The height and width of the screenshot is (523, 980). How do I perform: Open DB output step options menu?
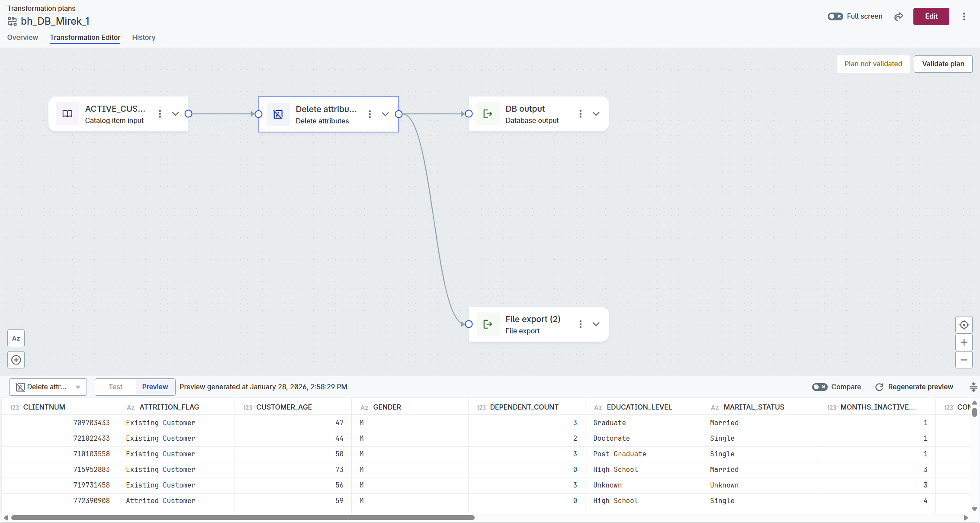[580, 114]
